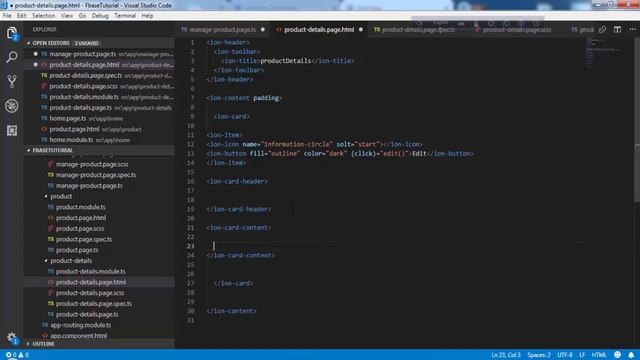Viewport: 640px width, 360px height.
Task: Open the Go menu
Action: [x=82, y=16]
